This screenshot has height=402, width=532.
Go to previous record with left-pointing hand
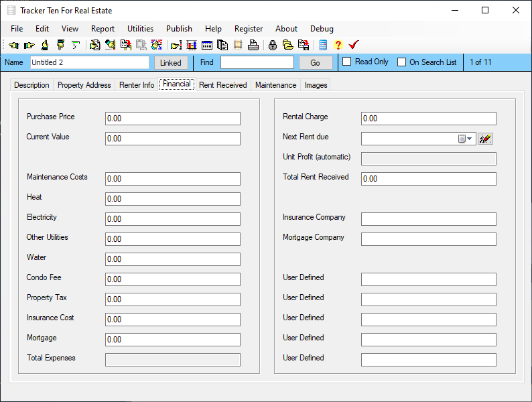tap(13, 45)
